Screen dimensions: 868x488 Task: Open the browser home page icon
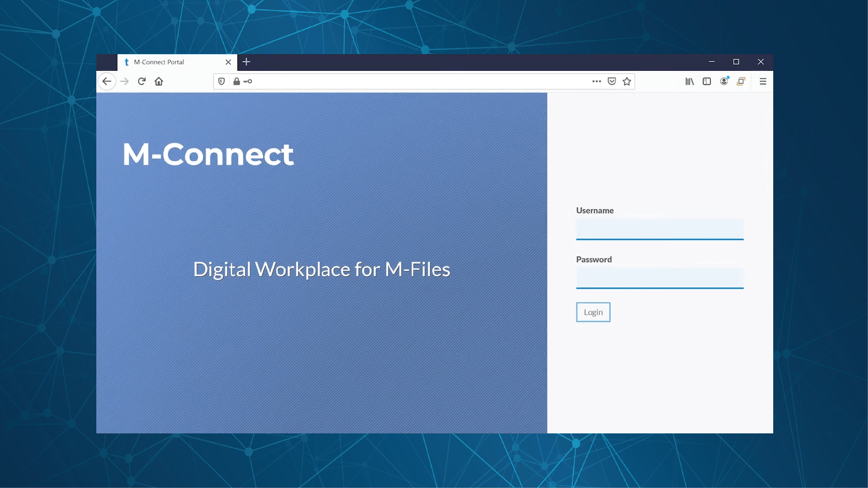point(159,81)
